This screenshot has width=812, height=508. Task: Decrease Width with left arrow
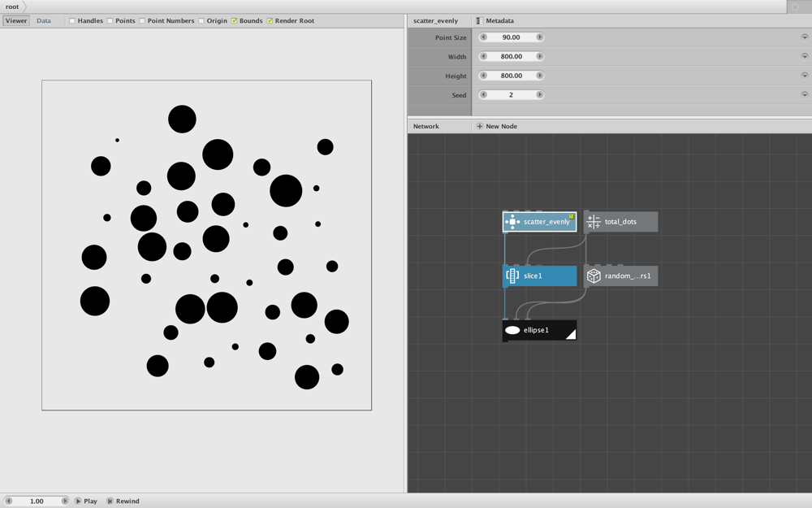coord(484,57)
